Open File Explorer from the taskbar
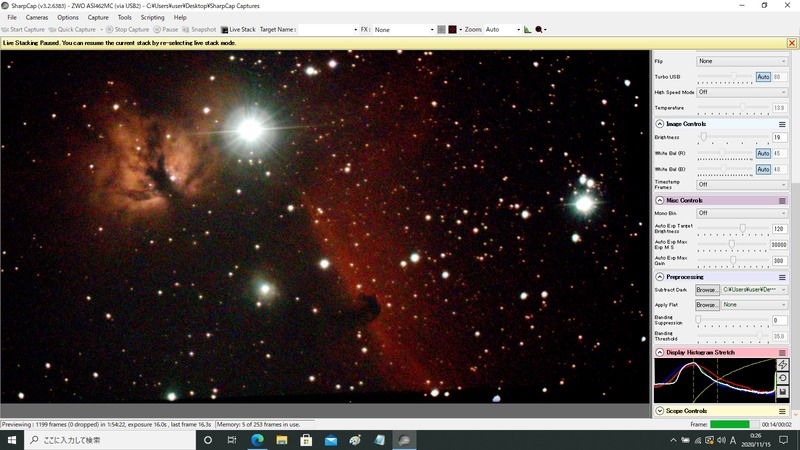This screenshot has height=450, width=800. 282,440
